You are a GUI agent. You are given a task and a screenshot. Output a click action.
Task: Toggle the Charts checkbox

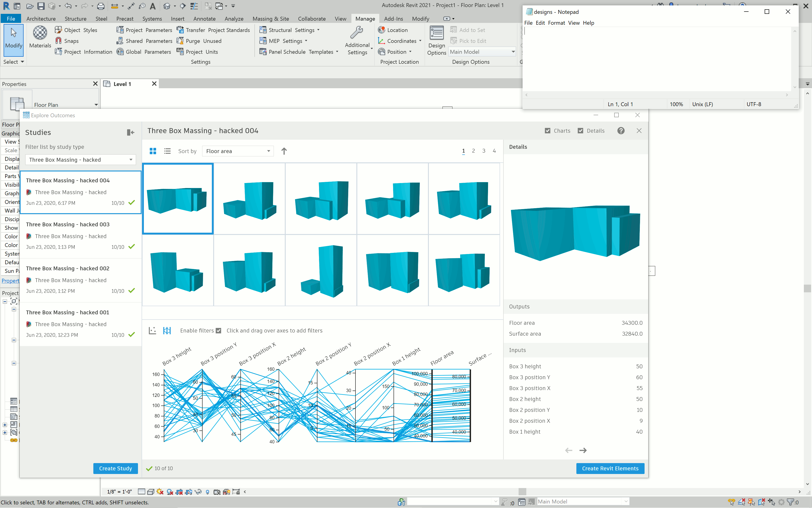548,131
